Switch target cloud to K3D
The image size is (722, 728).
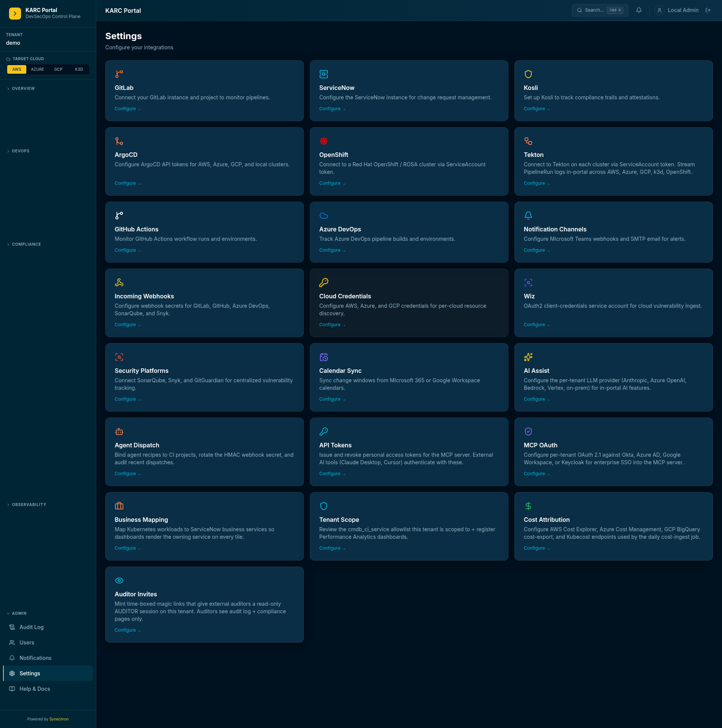pyautogui.click(x=79, y=69)
